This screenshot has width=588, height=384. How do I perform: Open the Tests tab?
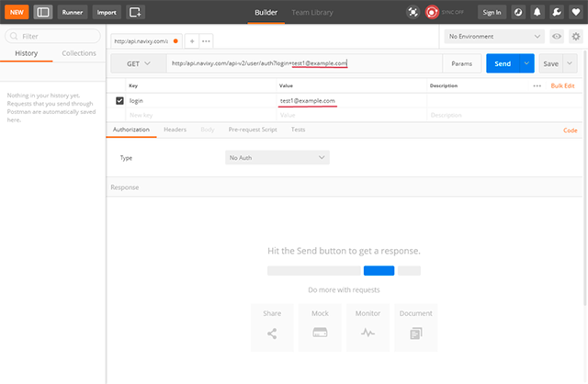point(298,130)
